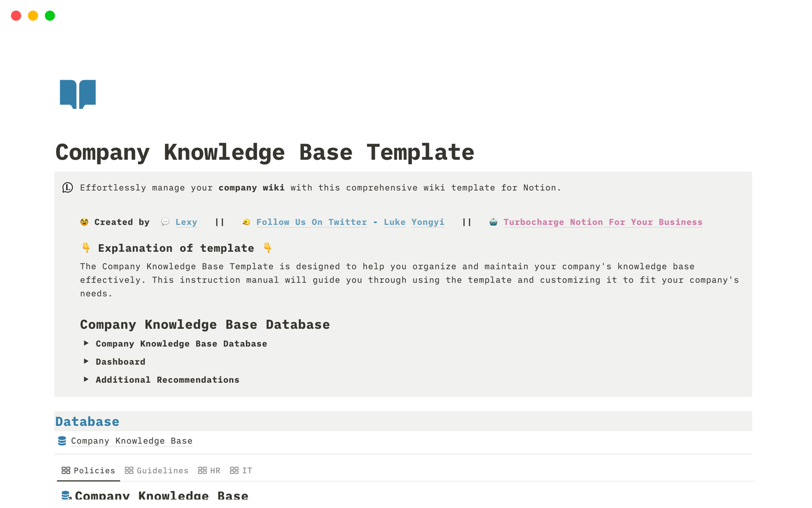812x508 pixels.
Task: Click the grid icon beside Policies tab
Action: point(66,470)
